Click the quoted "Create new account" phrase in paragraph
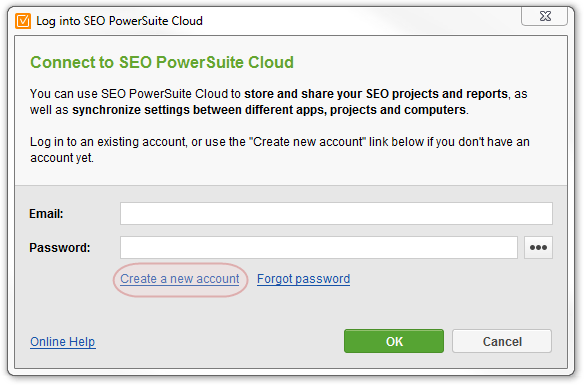 [x=307, y=142]
